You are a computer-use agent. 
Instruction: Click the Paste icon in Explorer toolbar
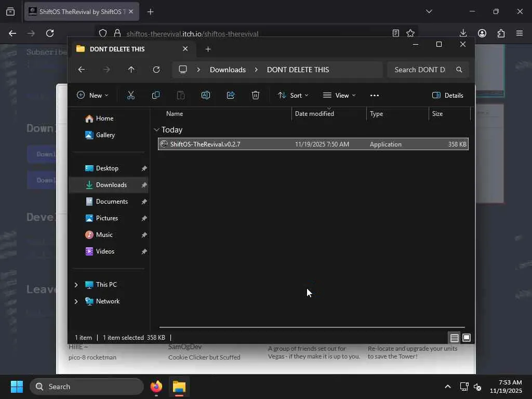pos(180,96)
